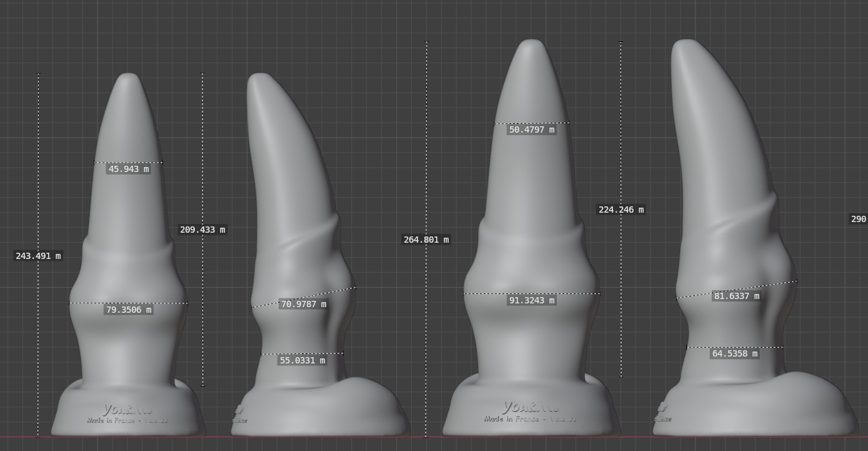Select the 209.433 m vertical measurement label
Viewport: 868px width, 451px height.
pyautogui.click(x=202, y=230)
